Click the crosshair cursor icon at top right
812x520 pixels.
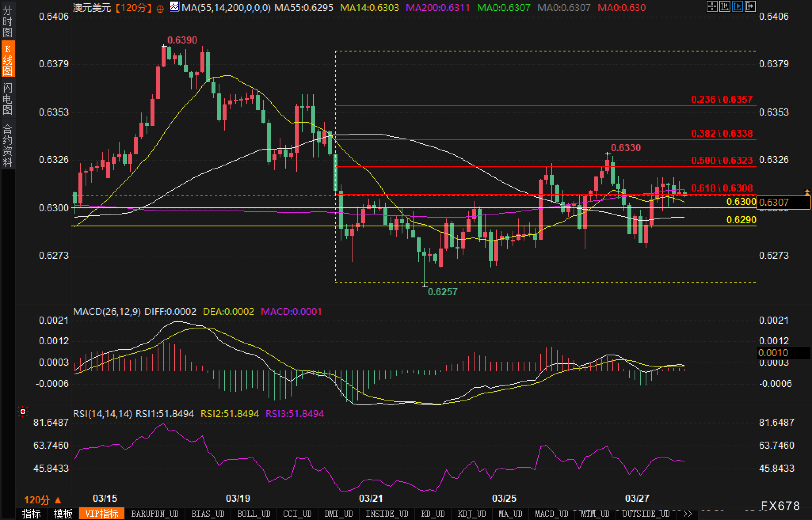click(x=712, y=6)
